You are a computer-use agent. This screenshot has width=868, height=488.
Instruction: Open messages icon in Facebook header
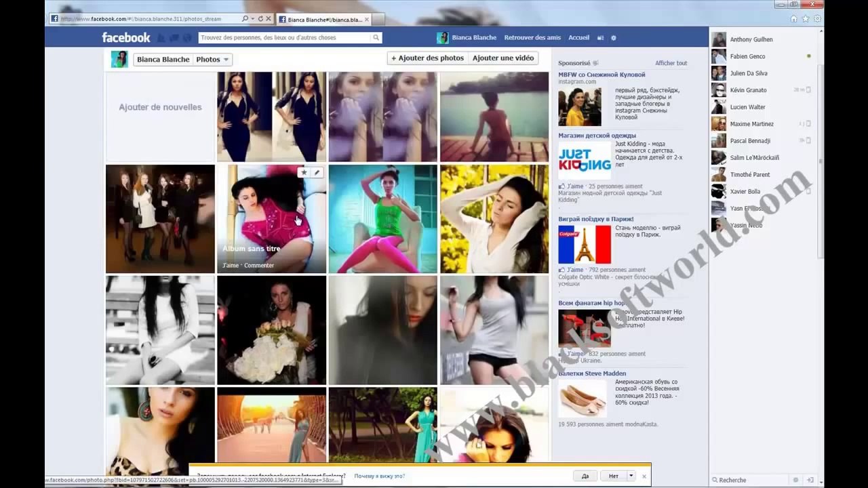[174, 38]
